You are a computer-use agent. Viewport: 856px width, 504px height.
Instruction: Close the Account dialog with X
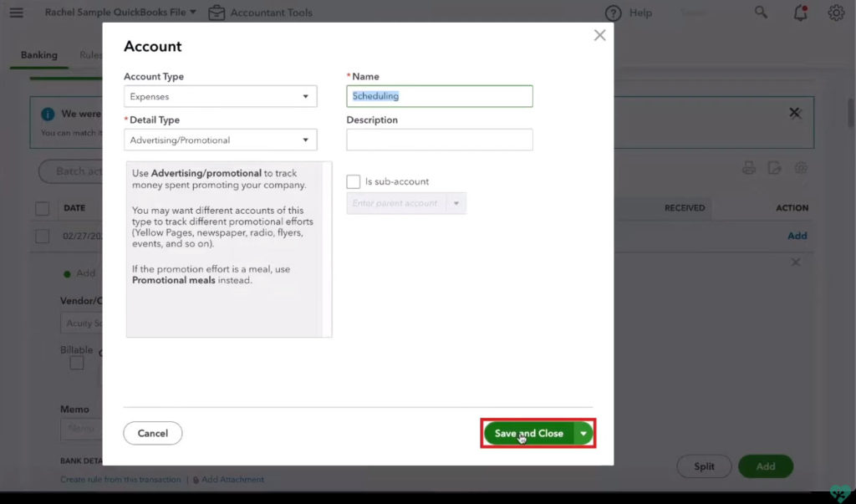click(x=599, y=35)
